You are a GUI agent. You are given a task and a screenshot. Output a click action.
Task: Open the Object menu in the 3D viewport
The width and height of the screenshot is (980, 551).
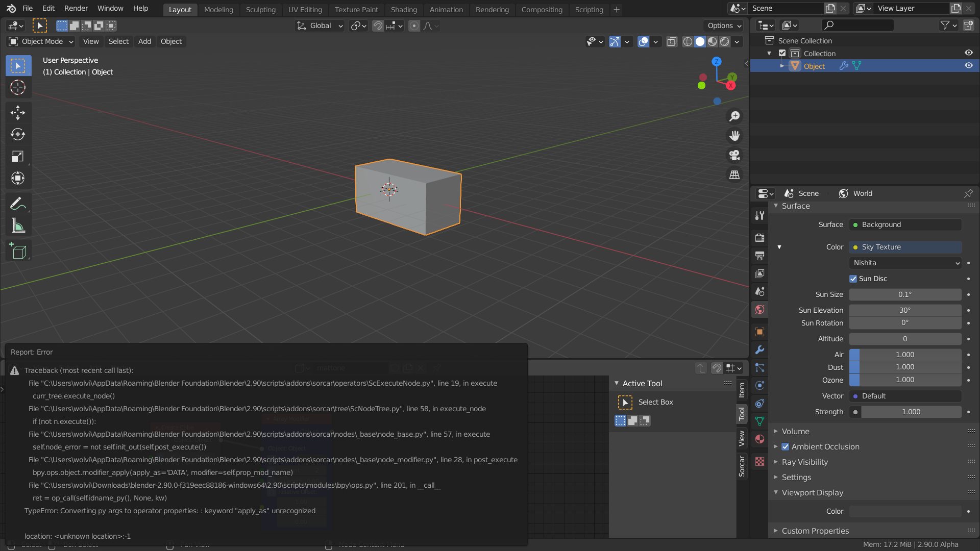point(171,41)
